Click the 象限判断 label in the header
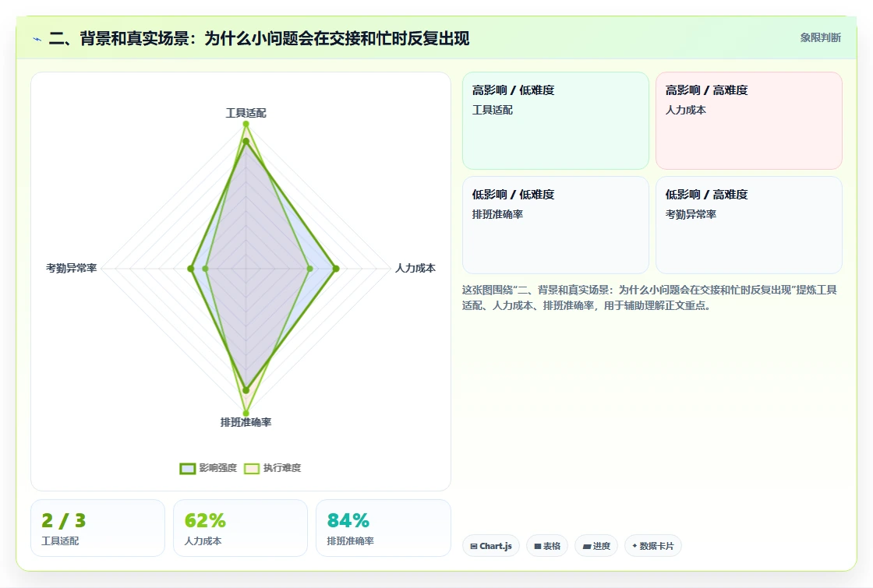873x588 pixels. (820, 37)
